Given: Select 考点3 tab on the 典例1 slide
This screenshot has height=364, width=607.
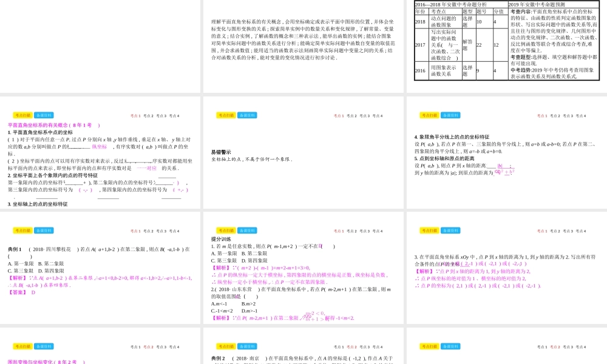Looking at the screenshot, I should (161, 231).
